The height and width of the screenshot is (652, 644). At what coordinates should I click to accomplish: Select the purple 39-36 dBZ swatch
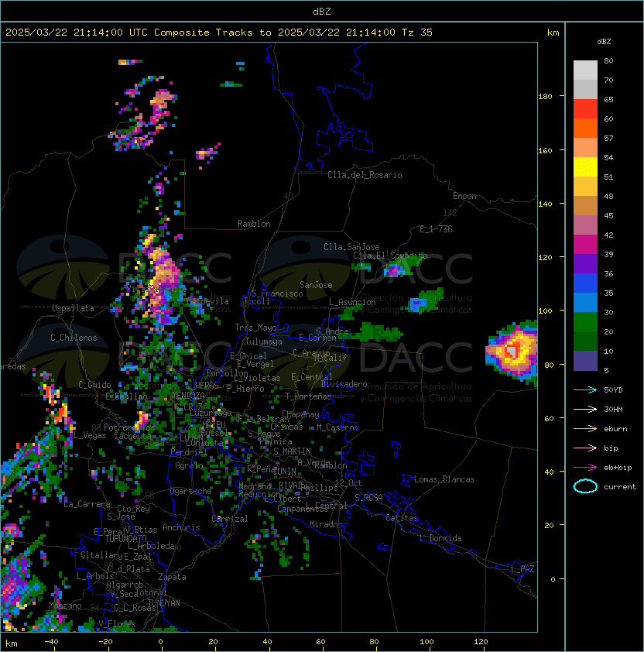tap(585, 263)
